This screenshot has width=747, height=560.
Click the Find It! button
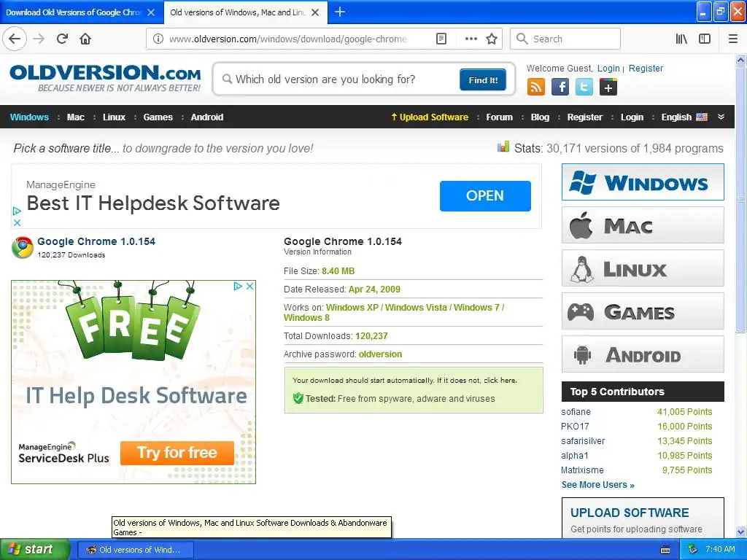click(x=483, y=80)
